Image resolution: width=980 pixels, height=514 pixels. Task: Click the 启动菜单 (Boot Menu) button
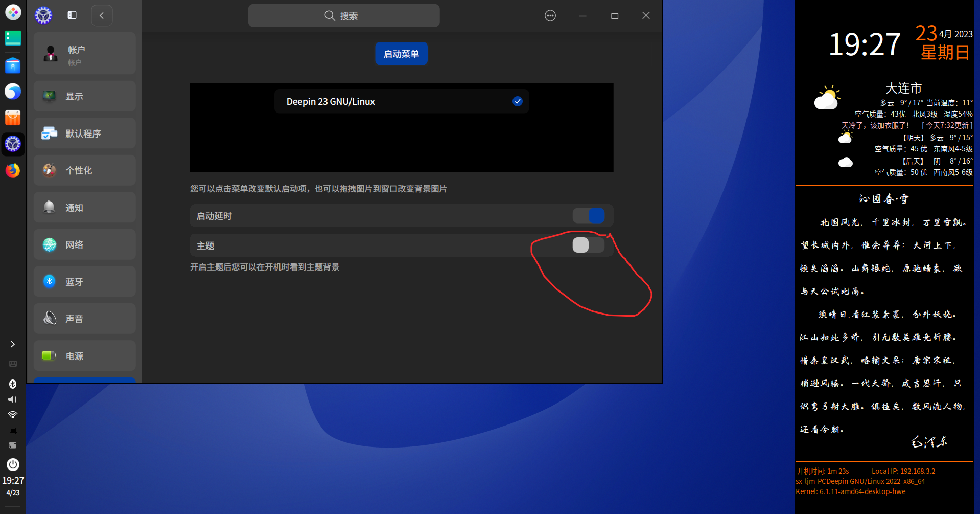[x=401, y=53]
